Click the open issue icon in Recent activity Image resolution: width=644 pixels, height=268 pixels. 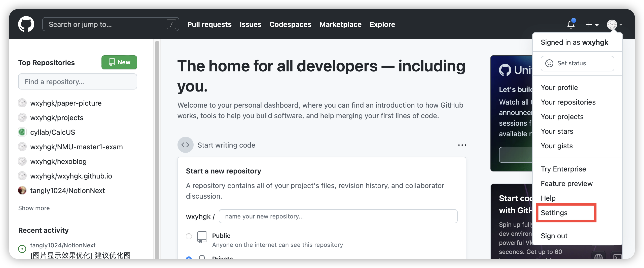click(22, 249)
